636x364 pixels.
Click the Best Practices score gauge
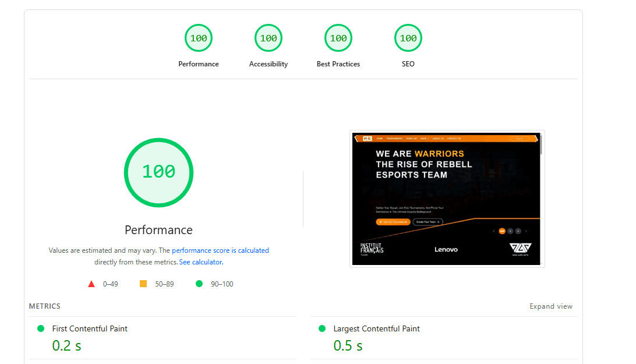click(338, 38)
